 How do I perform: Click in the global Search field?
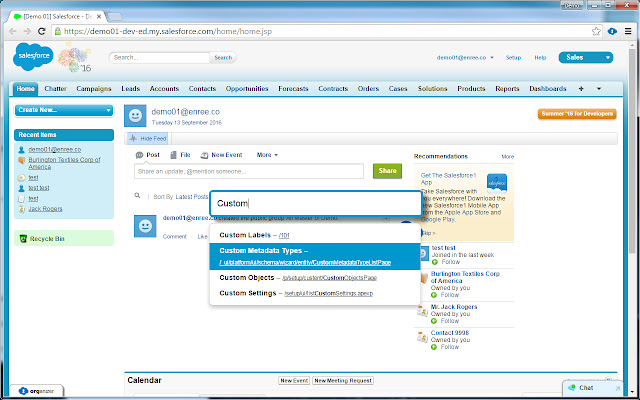[x=160, y=58]
